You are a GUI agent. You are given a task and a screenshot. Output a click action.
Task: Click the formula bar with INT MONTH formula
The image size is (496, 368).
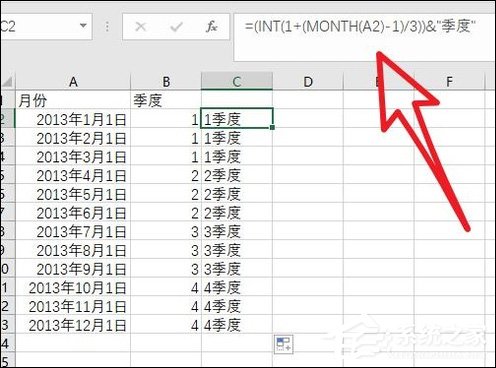[363, 37]
